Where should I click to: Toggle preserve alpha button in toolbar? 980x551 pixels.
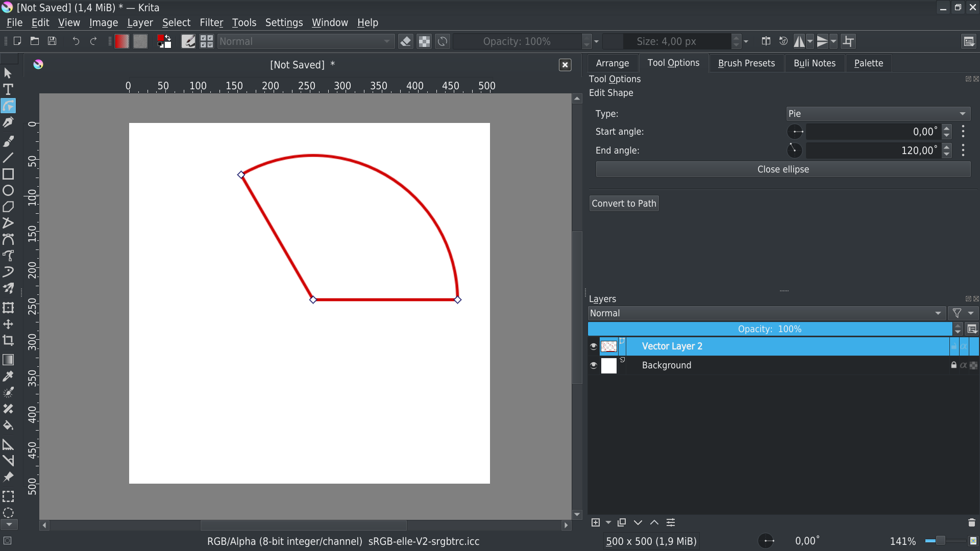[424, 41]
